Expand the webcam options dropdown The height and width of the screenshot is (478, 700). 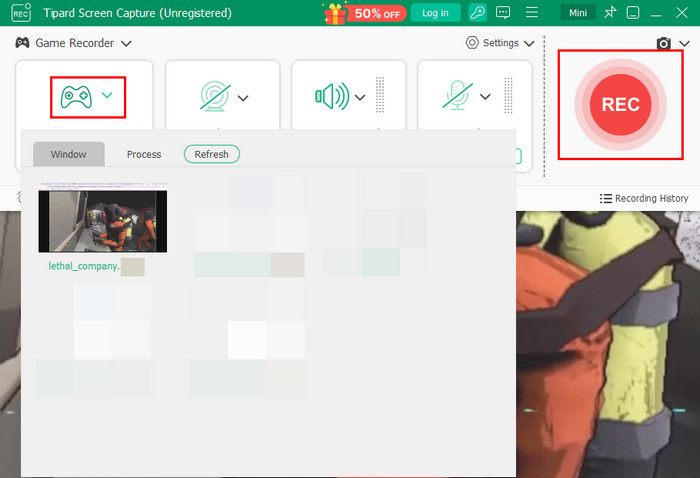point(243,98)
